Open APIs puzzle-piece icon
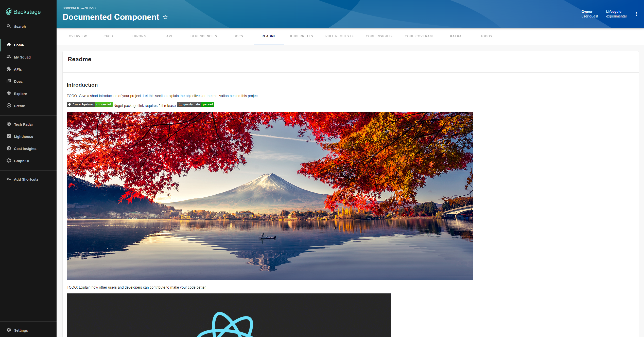Viewport: 644px width, 337px height. 9,69
